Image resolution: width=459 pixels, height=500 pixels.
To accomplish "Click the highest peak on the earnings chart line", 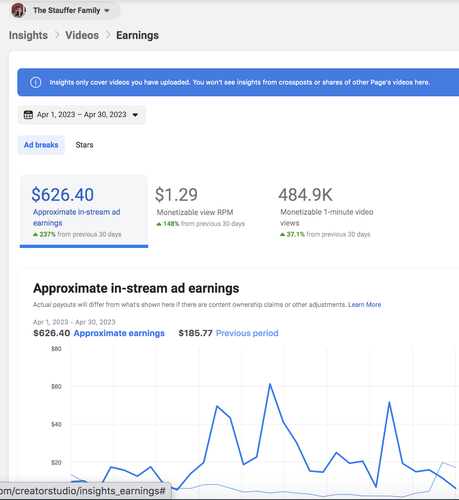I will point(270,384).
